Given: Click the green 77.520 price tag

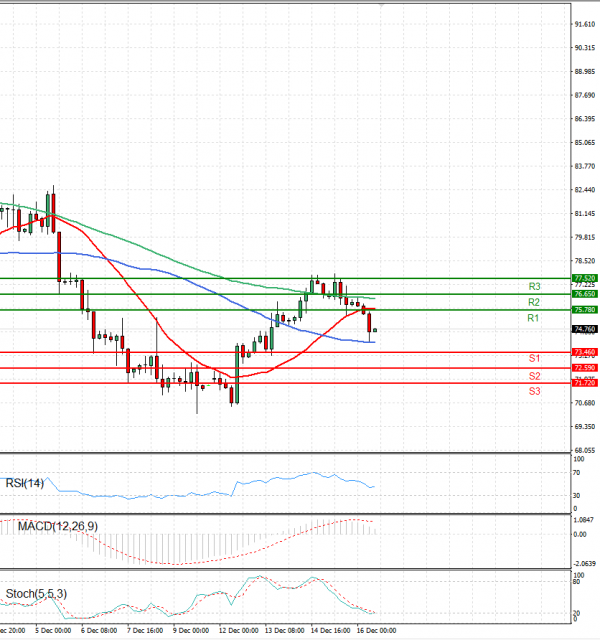Looking at the screenshot, I should (x=584, y=278).
